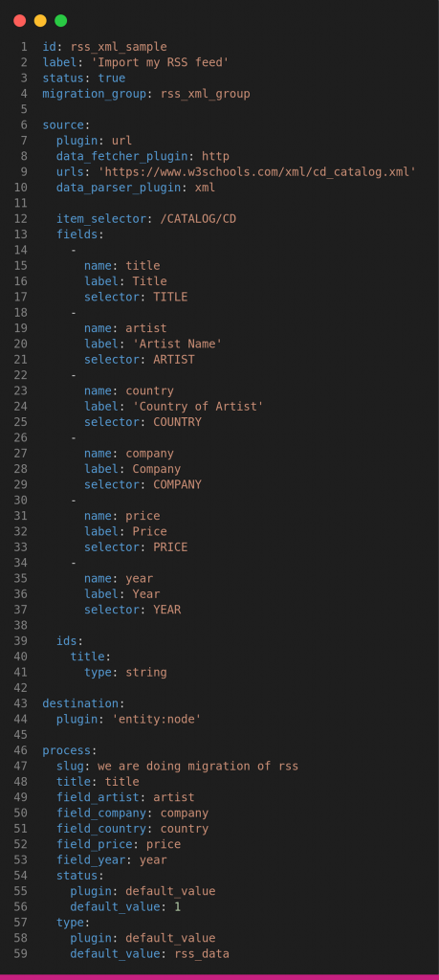Click the green maximize window dot
Image resolution: width=439 pixels, height=980 pixels.
pos(60,21)
